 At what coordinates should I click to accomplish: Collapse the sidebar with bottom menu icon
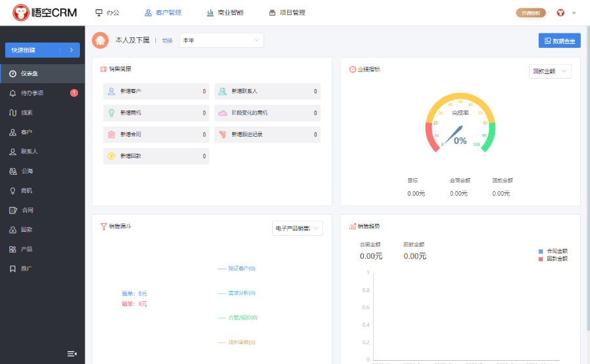click(x=71, y=354)
